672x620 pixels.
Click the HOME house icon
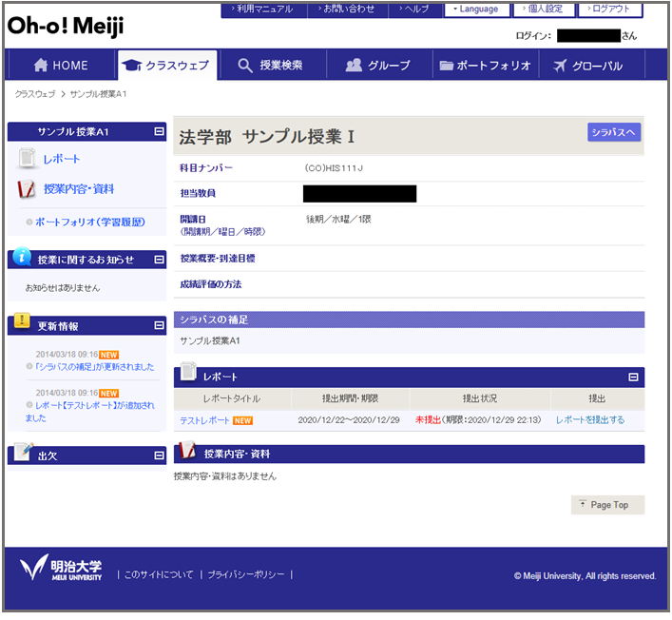[41, 66]
